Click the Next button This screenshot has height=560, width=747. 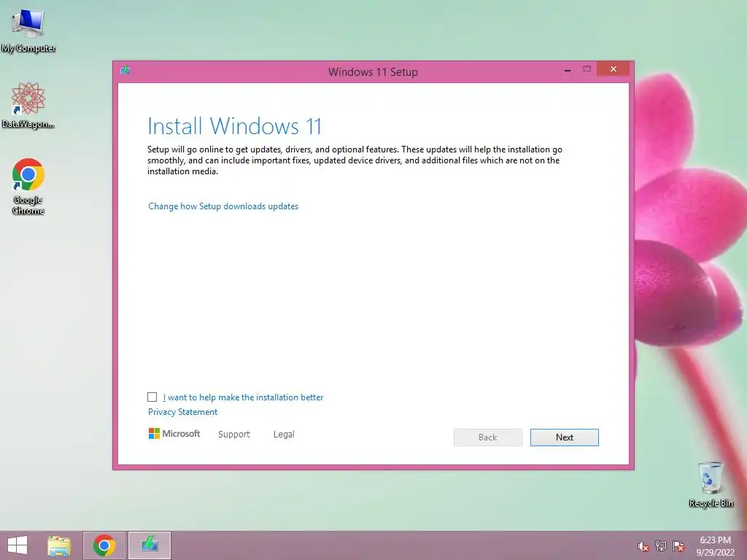click(x=565, y=437)
